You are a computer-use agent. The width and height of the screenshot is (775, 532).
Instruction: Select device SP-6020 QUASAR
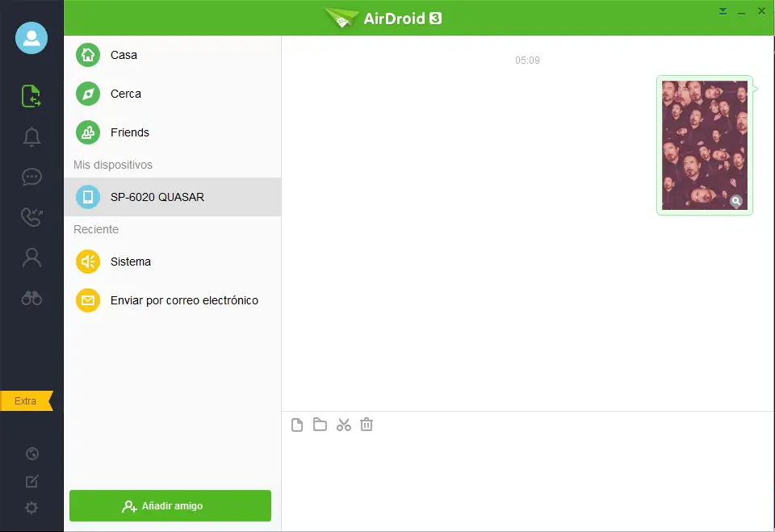click(173, 197)
